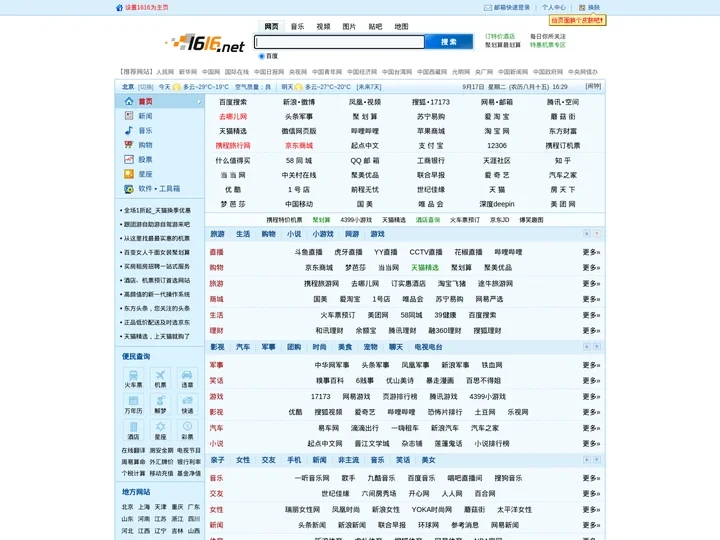720x540 pixels.
Task: Expand the arrow on the 首页 sidebar item
Action: click(x=199, y=101)
